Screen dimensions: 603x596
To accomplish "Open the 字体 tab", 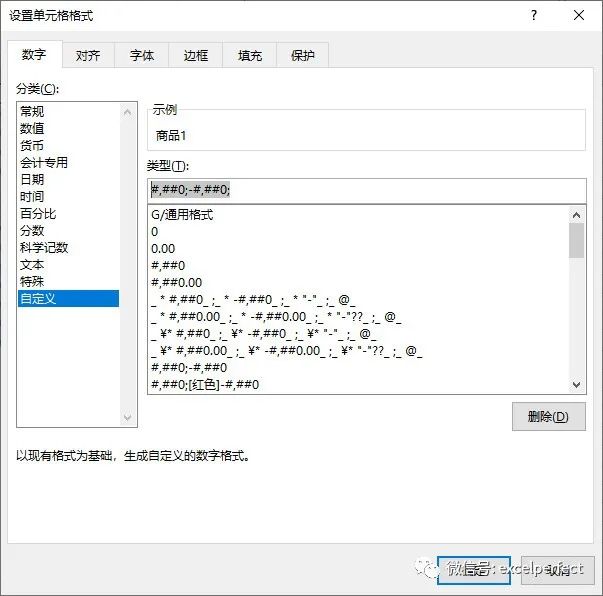I will 142,56.
